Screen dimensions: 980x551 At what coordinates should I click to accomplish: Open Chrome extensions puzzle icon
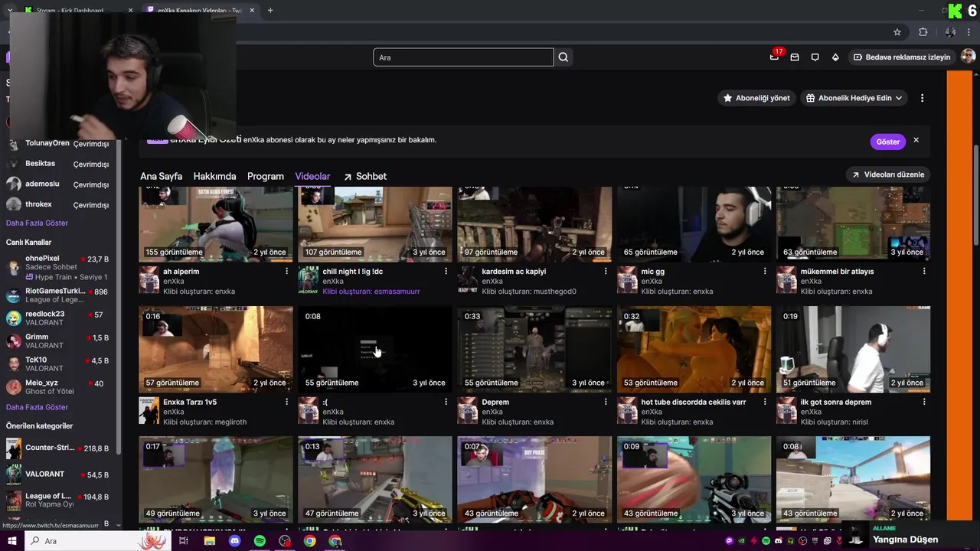click(x=923, y=32)
